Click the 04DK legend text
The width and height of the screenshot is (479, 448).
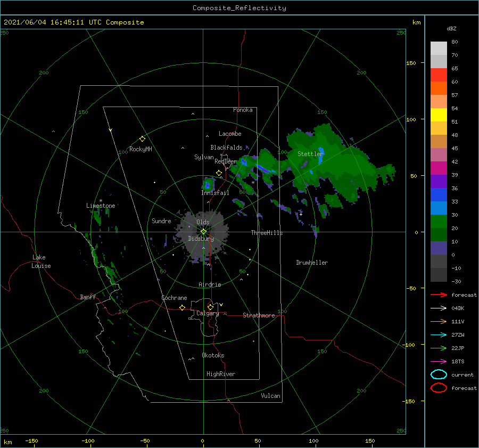(x=458, y=308)
